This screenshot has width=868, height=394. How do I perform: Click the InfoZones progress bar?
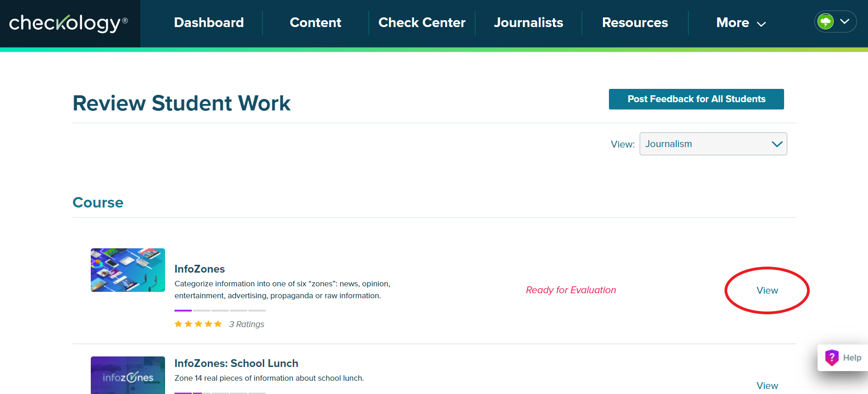(x=220, y=311)
